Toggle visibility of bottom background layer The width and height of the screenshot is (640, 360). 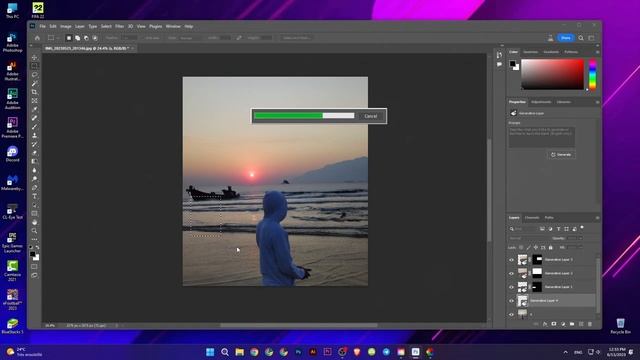click(511, 314)
